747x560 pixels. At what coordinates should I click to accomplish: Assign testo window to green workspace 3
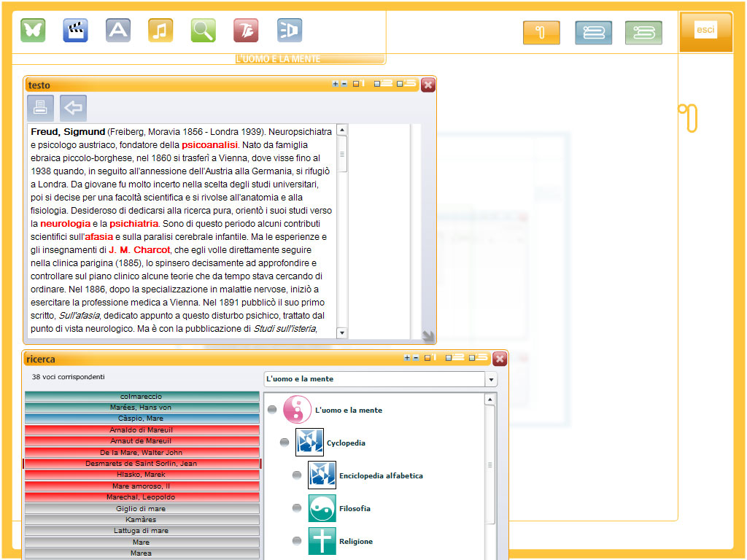pyautogui.click(x=406, y=84)
